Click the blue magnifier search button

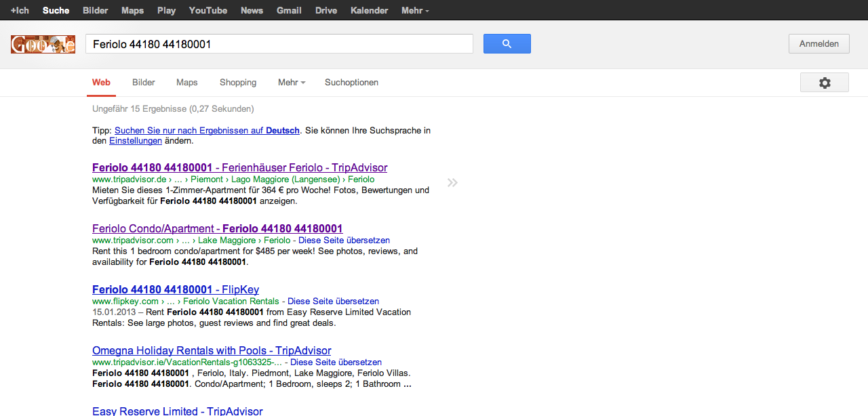tap(507, 44)
